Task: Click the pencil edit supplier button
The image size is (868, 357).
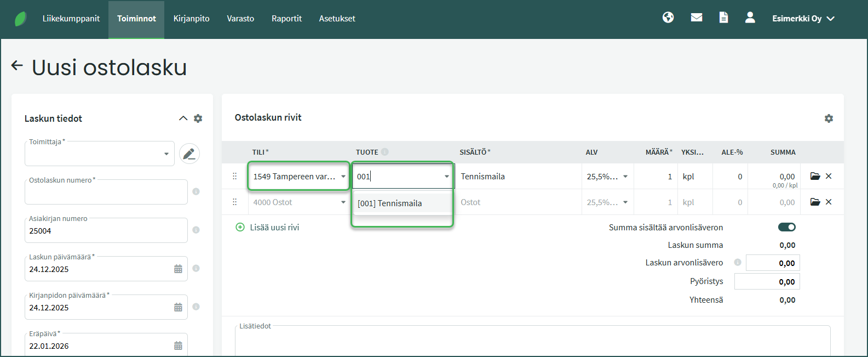Action: (189, 154)
